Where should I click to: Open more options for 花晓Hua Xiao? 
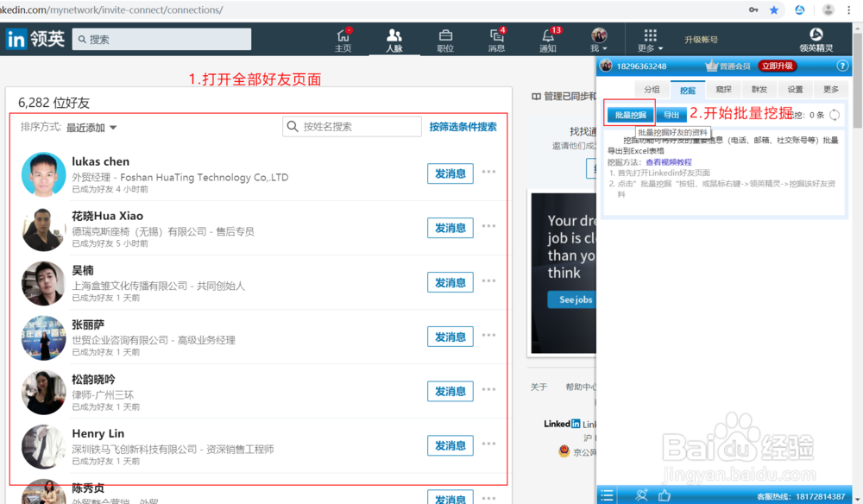488,226
